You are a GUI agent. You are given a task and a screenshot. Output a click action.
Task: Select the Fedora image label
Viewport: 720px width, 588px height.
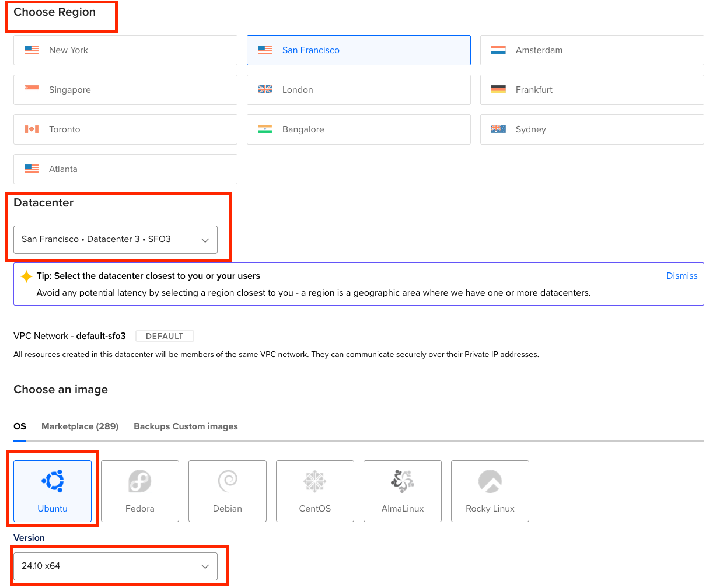tap(140, 509)
